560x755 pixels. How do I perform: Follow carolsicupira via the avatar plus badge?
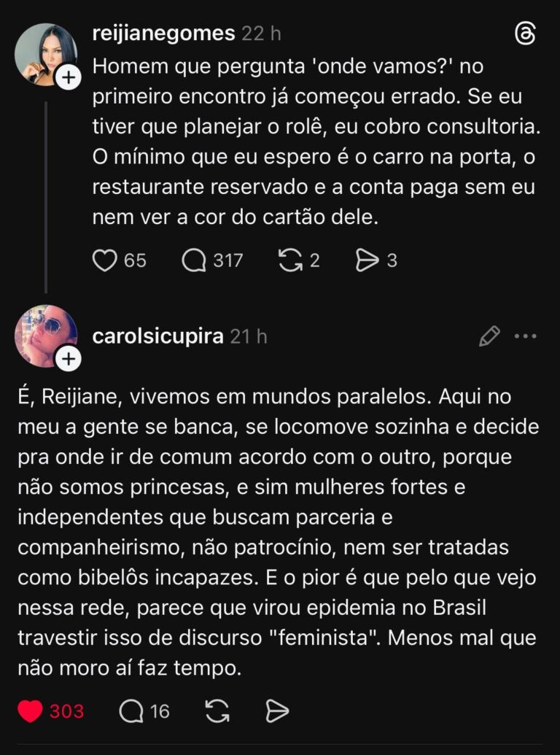69,359
